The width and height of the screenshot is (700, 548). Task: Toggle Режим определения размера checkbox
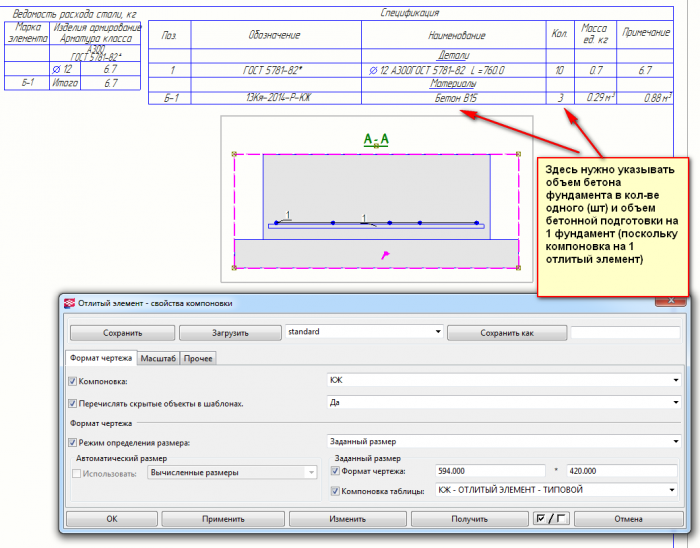pos(72,443)
